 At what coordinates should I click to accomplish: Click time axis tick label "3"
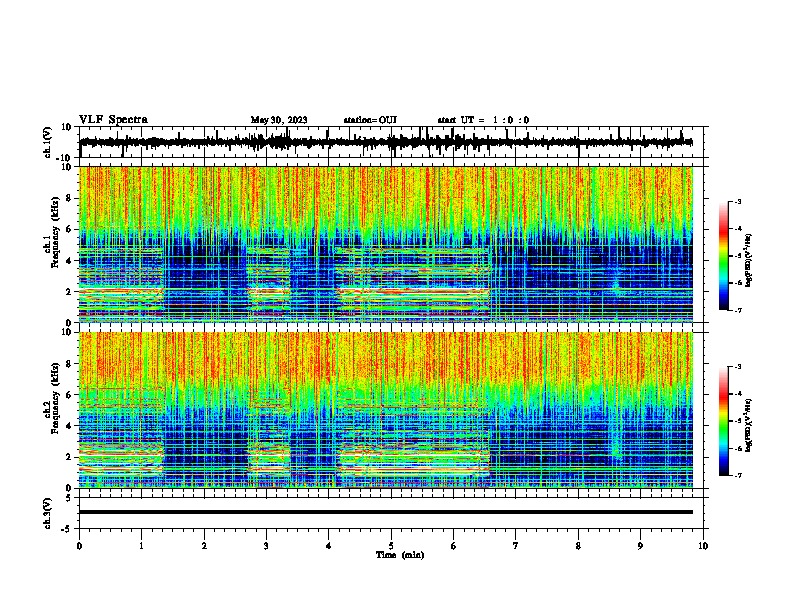[x=266, y=546]
